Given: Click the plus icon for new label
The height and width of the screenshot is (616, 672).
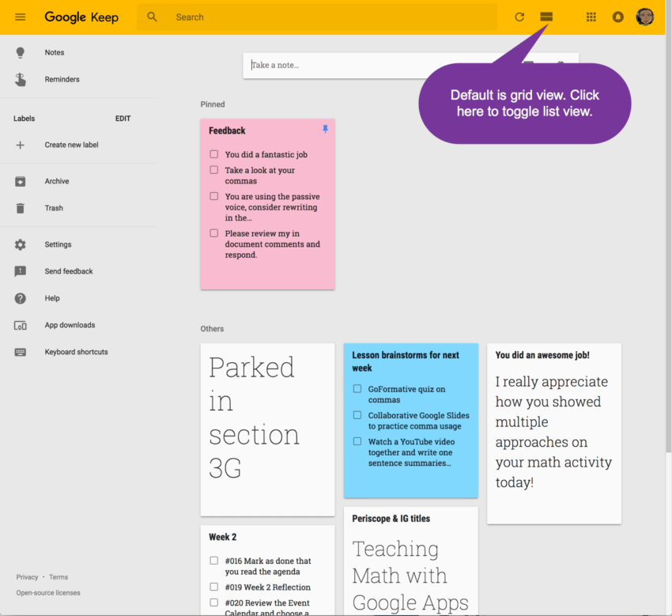Looking at the screenshot, I should coord(21,145).
